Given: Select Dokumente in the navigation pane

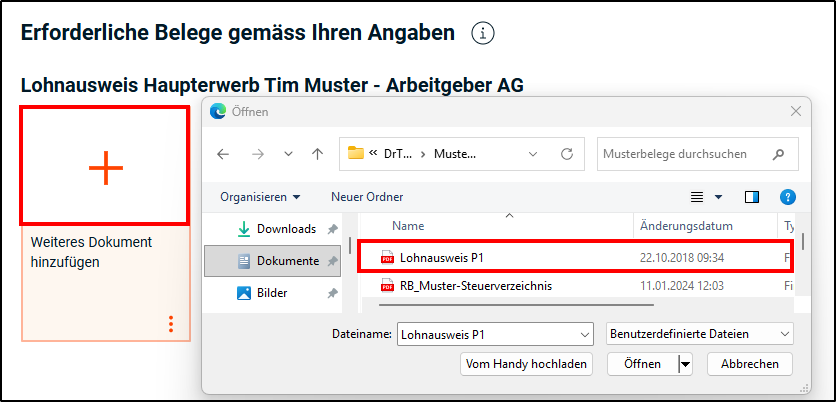Looking at the screenshot, I should click(x=287, y=261).
